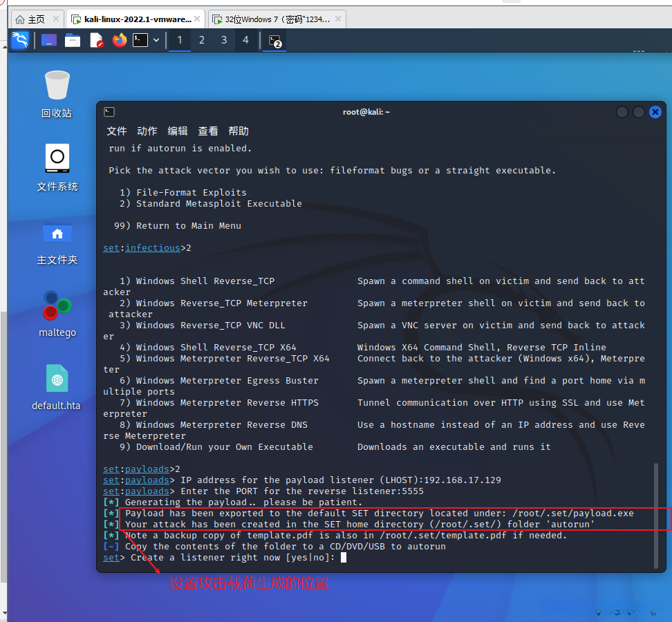Open the 编辑 menu in terminal
Image resolution: width=672 pixels, height=622 pixels.
pos(178,131)
